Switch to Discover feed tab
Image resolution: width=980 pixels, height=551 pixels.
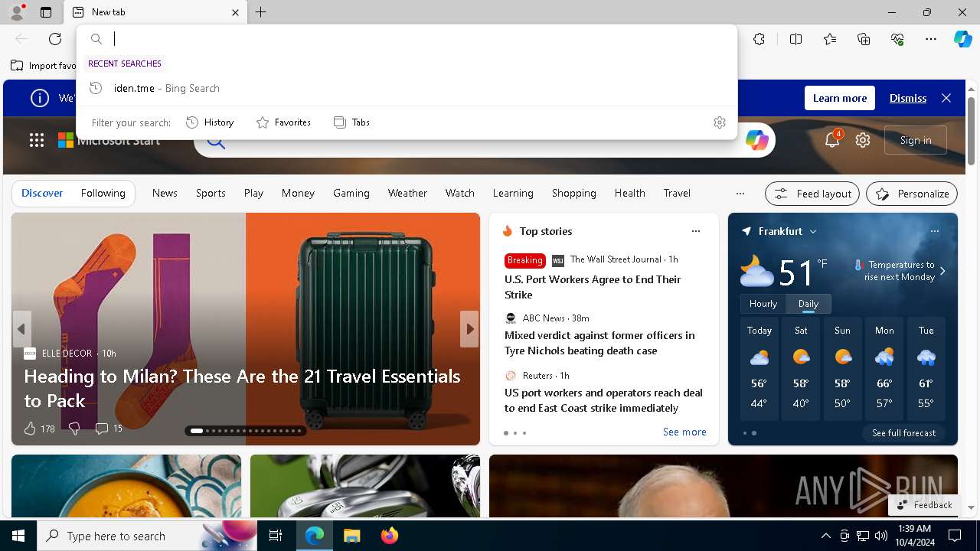(42, 193)
